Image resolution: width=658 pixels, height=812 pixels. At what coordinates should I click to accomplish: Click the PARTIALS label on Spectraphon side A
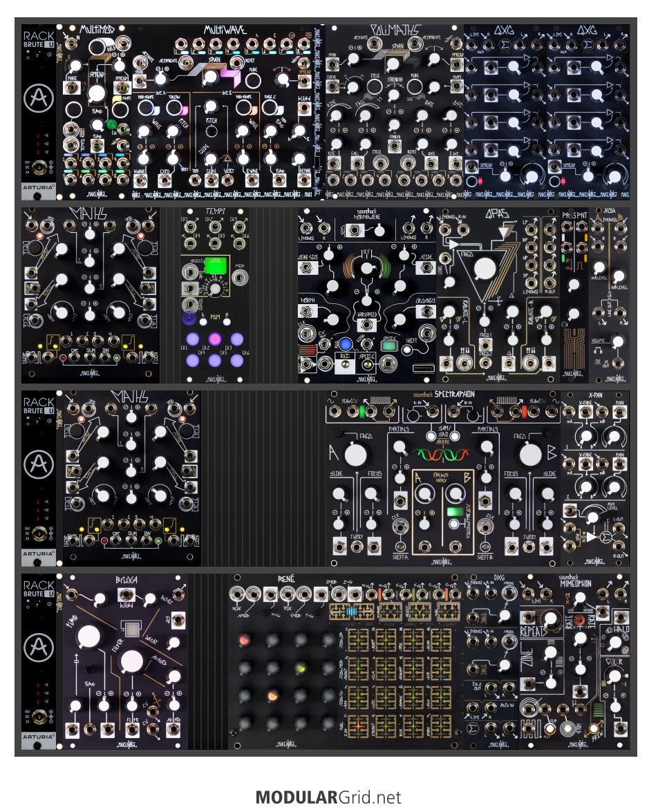click(x=398, y=428)
